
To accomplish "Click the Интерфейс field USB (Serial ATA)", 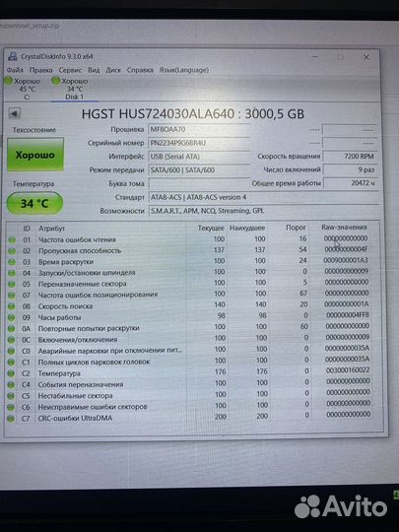I will click(x=199, y=157).
